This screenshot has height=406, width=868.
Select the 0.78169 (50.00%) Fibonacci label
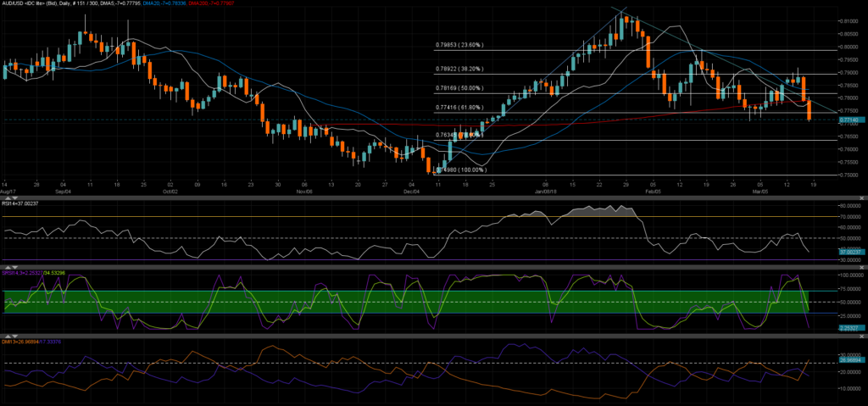tap(459, 88)
